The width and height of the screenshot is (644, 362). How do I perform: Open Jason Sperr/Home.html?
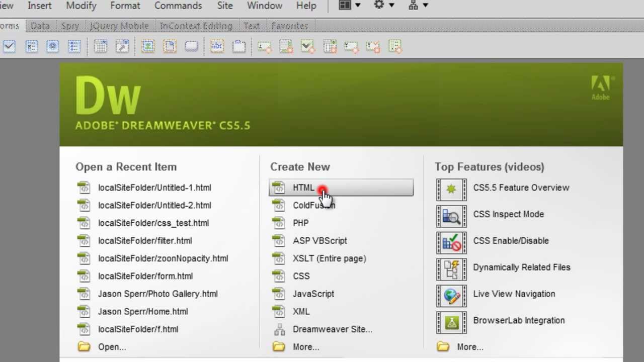[143, 311]
